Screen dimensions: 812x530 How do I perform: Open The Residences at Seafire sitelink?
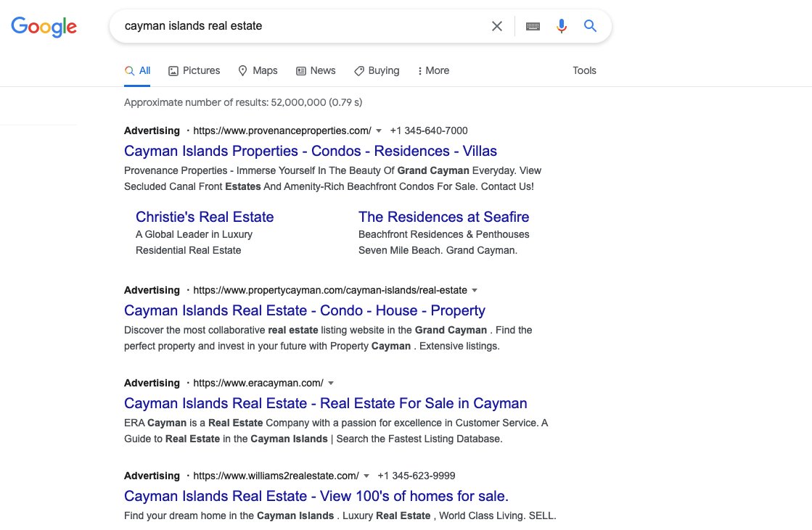point(444,216)
